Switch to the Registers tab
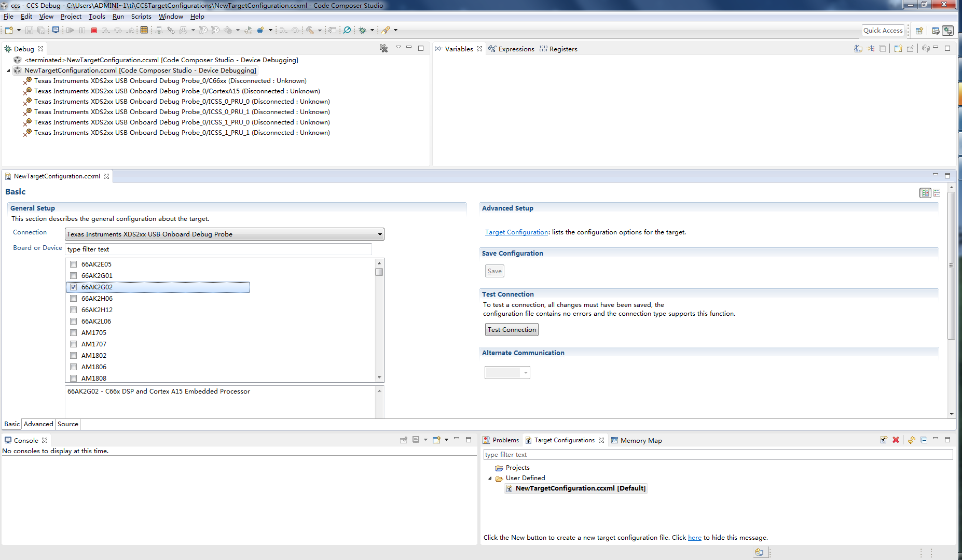The width and height of the screenshot is (962, 560). click(558, 49)
